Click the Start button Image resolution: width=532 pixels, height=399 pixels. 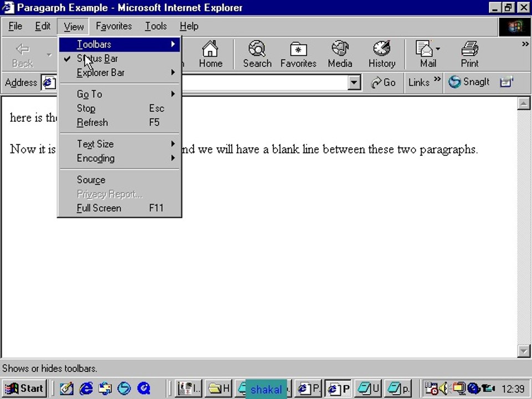pyautogui.click(x=24, y=388)
